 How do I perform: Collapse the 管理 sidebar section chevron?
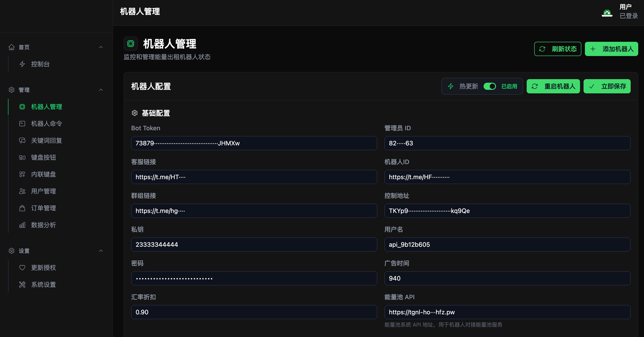[101, 90]
